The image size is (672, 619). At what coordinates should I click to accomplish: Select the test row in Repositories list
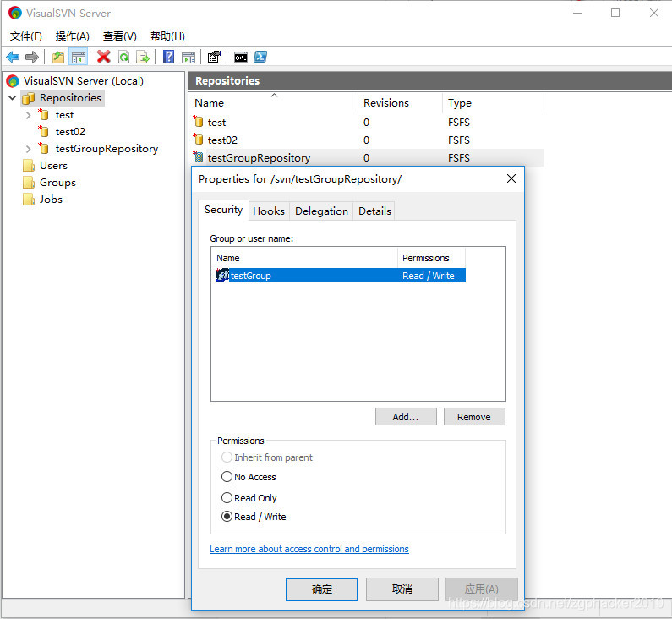368,122
